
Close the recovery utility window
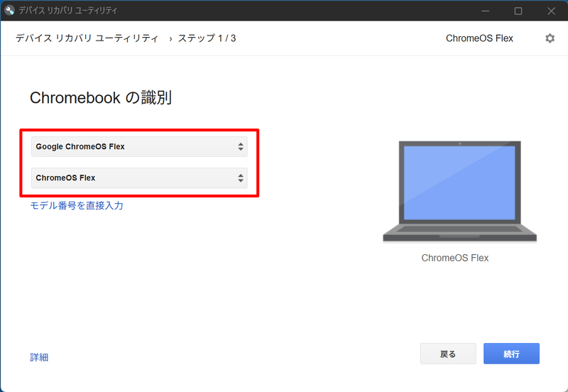[x=551, y=11]
